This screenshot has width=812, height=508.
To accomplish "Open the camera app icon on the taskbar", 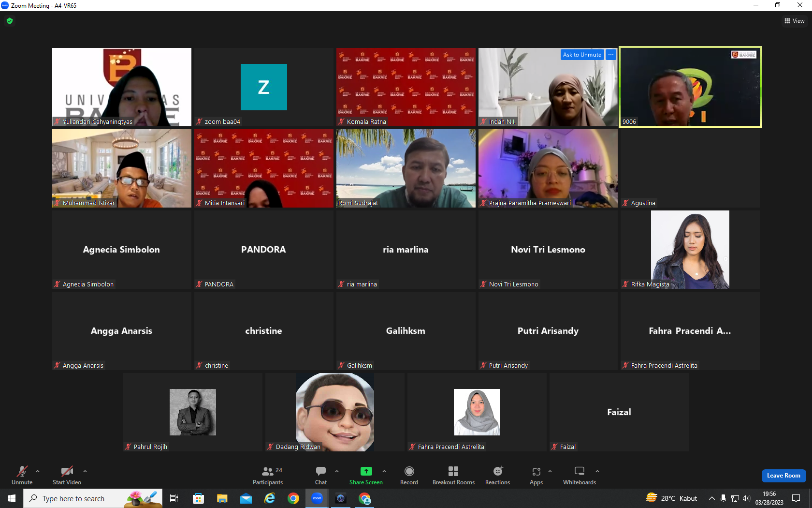I will 341,498.
